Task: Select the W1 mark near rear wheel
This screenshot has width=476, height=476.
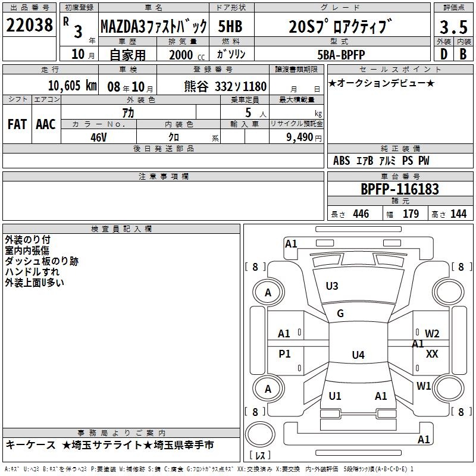Action: 424,386
